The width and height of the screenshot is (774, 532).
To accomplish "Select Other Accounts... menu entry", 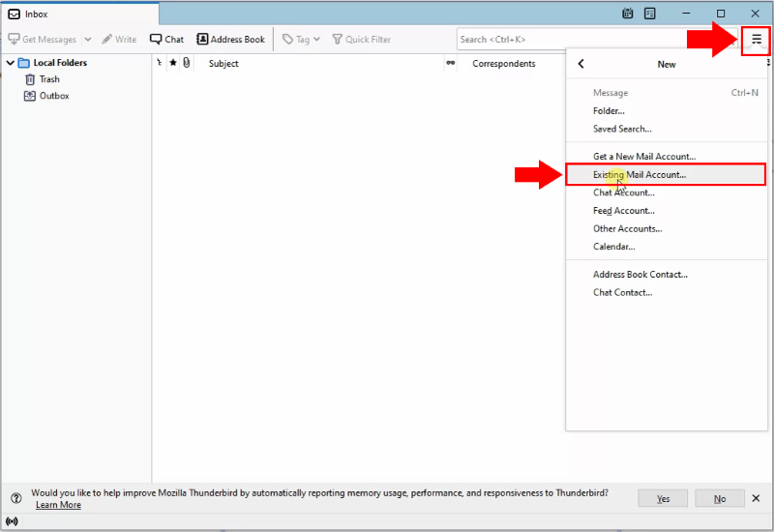I will coord(667,228).
